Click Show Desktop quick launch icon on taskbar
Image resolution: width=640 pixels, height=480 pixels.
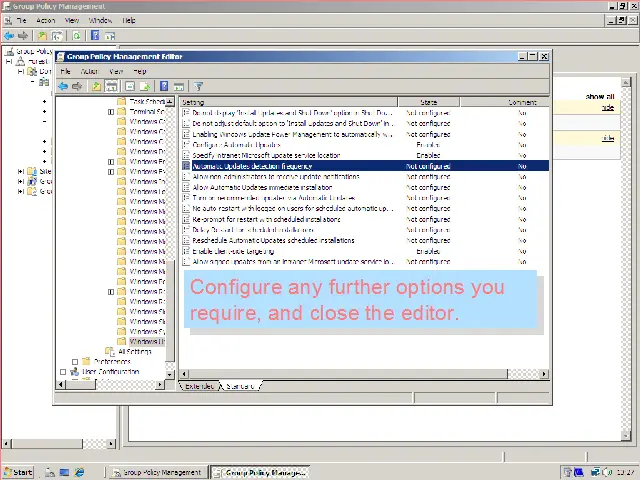(64, 472)
